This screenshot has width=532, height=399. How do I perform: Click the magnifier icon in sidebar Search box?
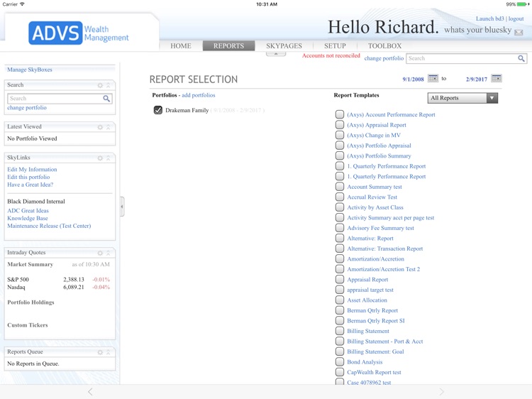pos(106,99)
